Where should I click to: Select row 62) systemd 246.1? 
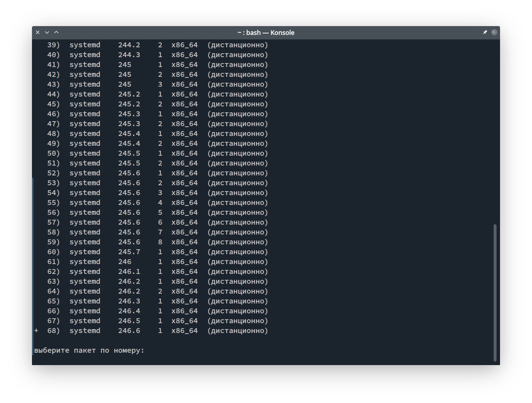pyautogui.click(x=157, y=271)
